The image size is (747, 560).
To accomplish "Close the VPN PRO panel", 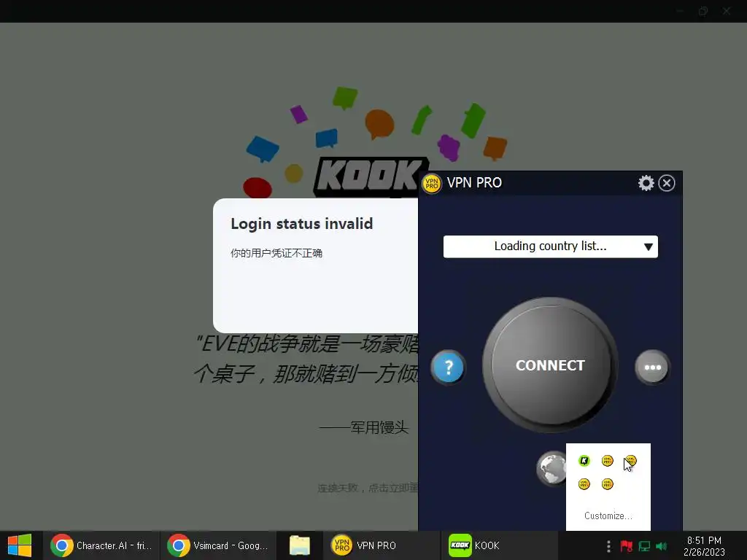I will (667, 183).
